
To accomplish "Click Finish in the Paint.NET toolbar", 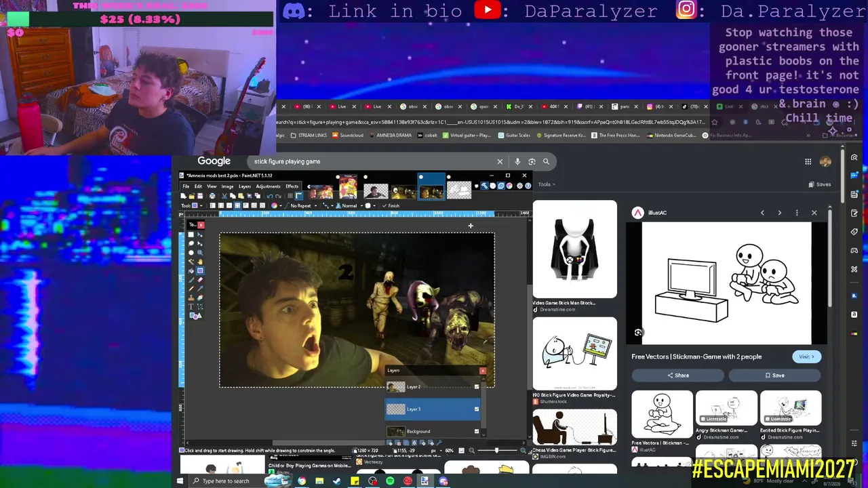I will 391,205.
